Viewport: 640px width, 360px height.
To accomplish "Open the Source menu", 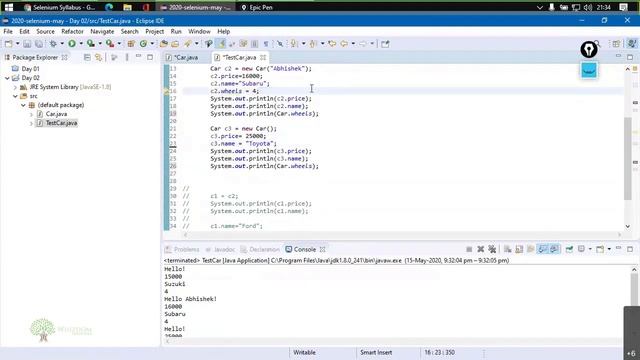I will [x=45, y=31].
